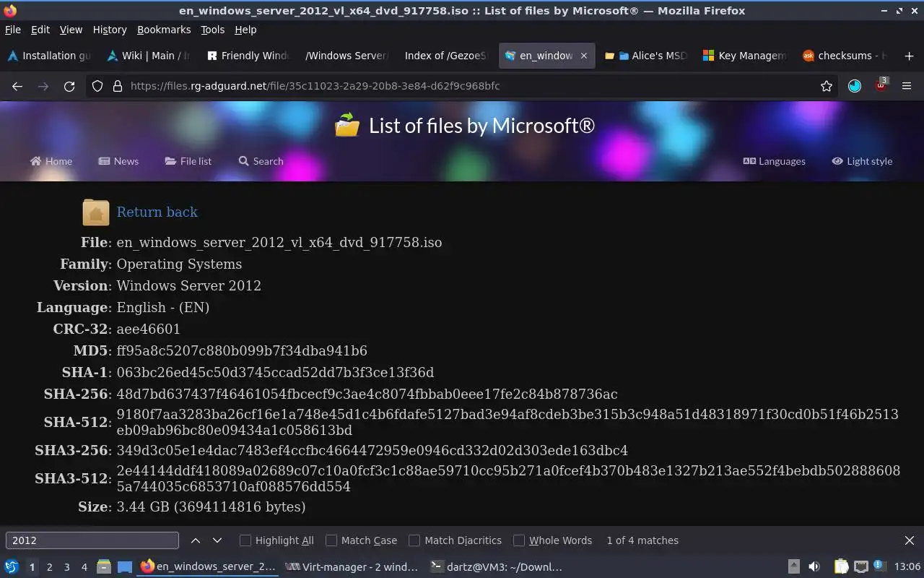
Task: Show desktop icon in taskbar
Action: 125,567
